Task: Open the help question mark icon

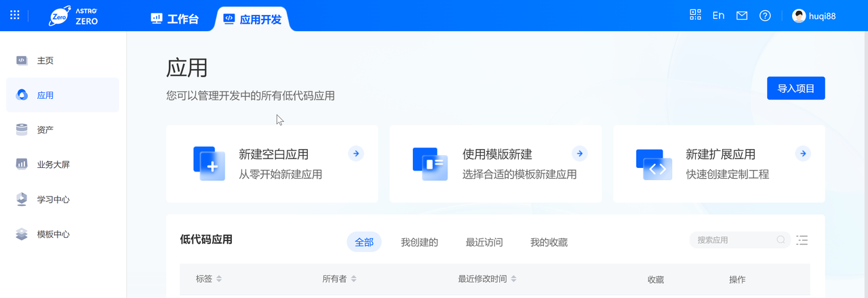Action: pos(765,16)
